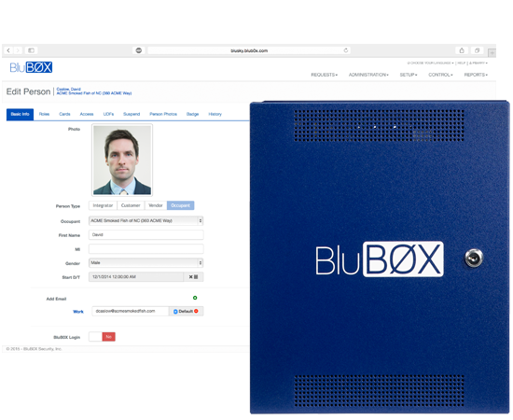Toggle the browser sidebar icon

[x=31, y=50]
